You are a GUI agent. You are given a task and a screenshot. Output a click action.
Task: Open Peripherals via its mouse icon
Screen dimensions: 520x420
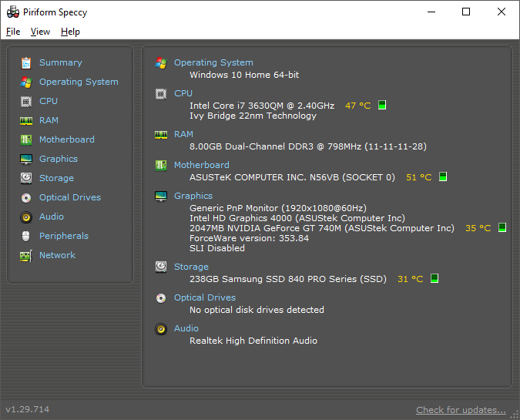coord(26,236)
